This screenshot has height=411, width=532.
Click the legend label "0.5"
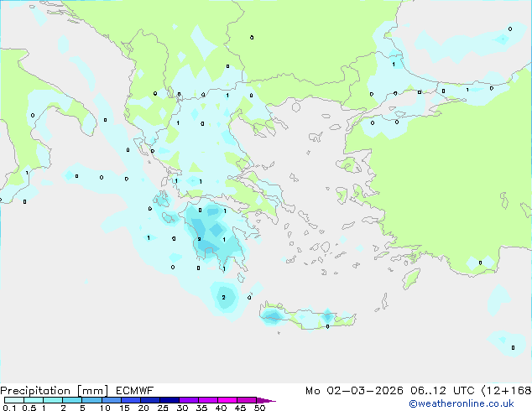(x=29, y=408)
